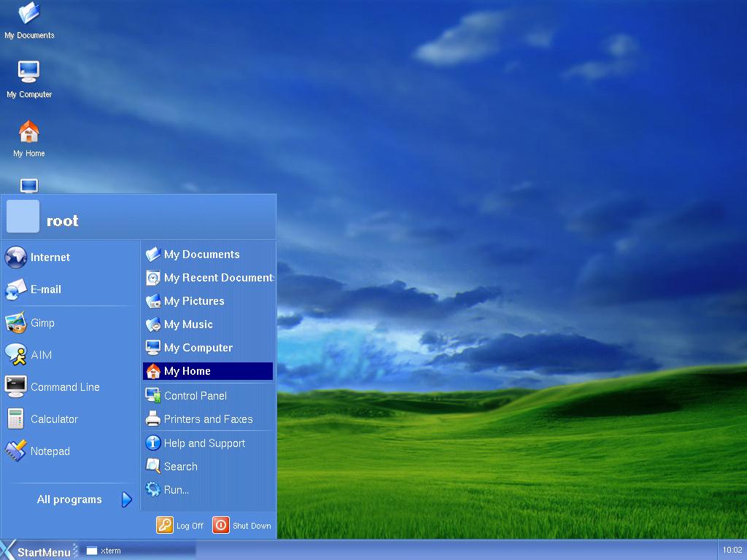The height and width of the screenshot is (560, 747).
Task: Open the Help and Support text
Action: (x=204, y=443)
